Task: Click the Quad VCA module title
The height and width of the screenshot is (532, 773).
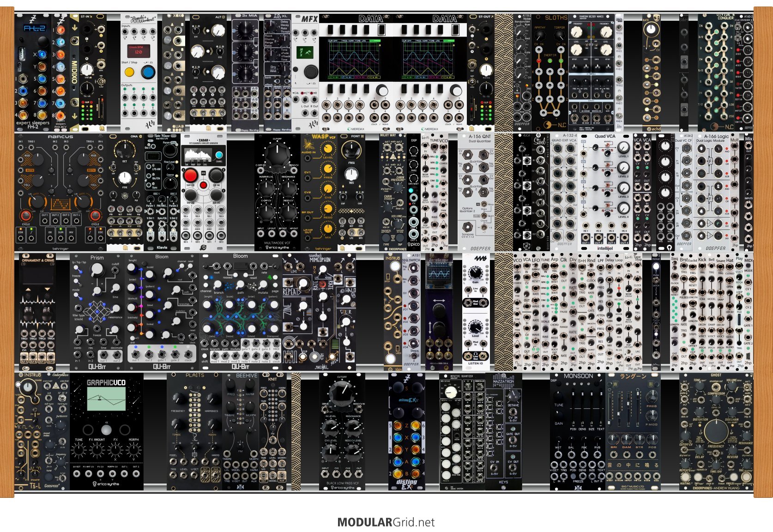Action: (605, 136)
